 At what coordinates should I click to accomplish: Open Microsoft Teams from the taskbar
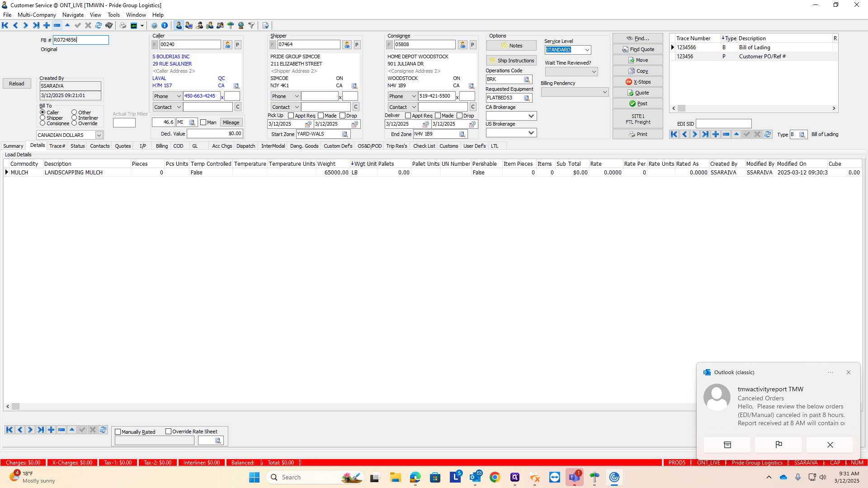click(x=574, y=477)
